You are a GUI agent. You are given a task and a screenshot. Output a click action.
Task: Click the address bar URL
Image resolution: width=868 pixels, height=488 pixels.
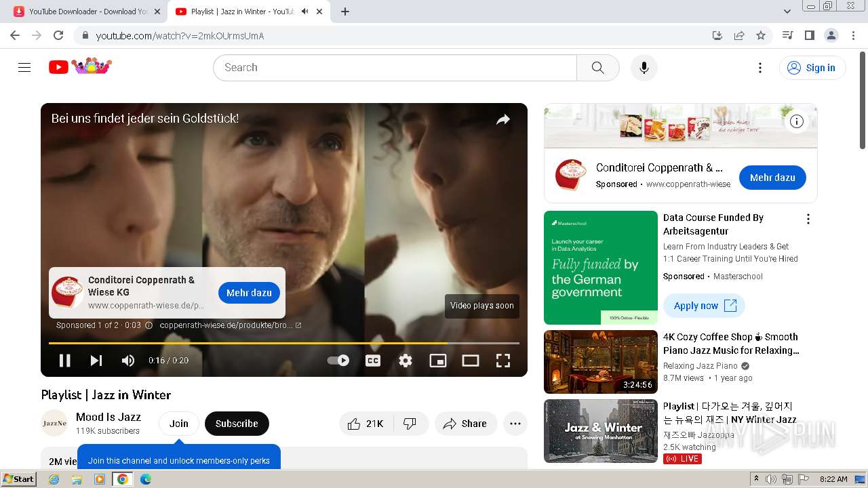pyautogui.click(x=180, y=35)
